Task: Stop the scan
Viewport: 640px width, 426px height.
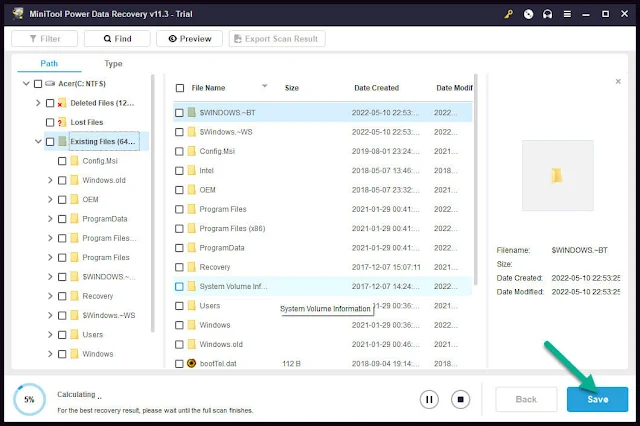Action: click(460, 399)
